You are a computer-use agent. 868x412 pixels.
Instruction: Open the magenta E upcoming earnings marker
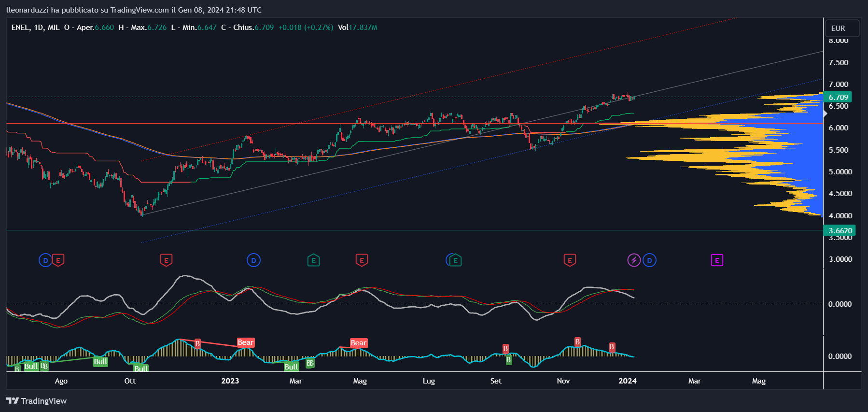pyautogui.click(x=717, y=261)
